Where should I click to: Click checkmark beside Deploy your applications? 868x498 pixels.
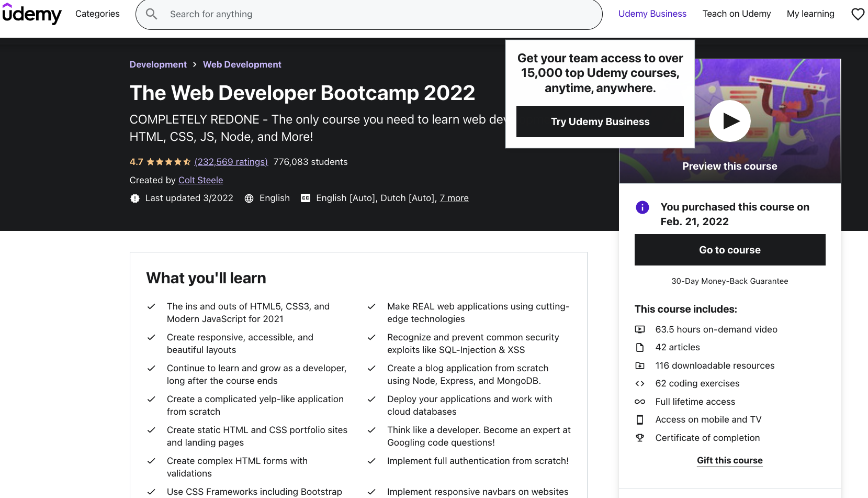pyautogui.click(x=371, y=399)
